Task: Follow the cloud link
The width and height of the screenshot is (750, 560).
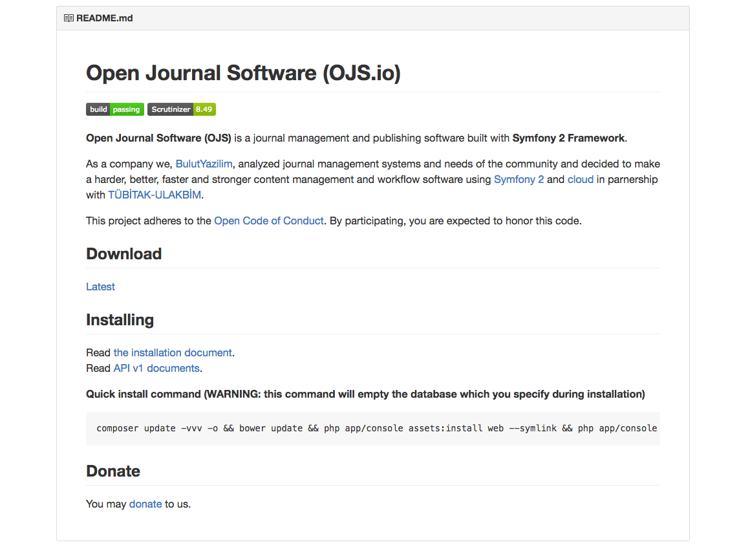Action: 580,179
